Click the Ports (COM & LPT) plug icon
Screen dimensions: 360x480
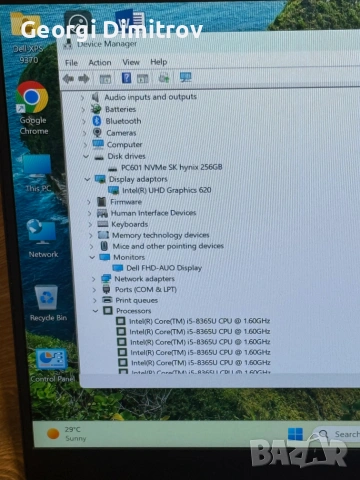tap(106, 289)
